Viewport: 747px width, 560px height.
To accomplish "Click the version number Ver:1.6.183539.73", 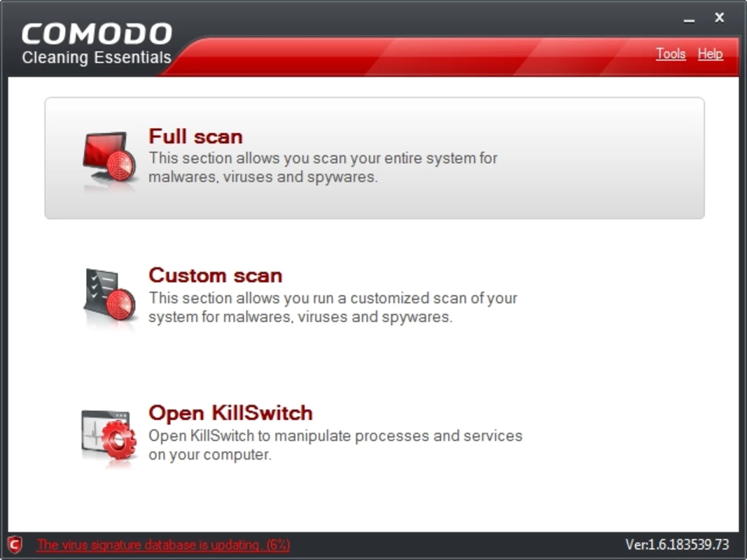I will [677, 545].
